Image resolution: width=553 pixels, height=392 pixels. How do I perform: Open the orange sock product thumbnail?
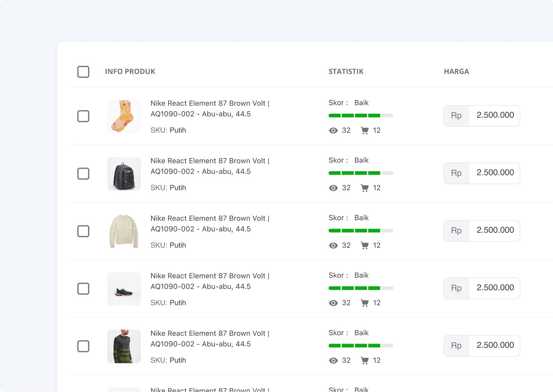click(124, 116)
